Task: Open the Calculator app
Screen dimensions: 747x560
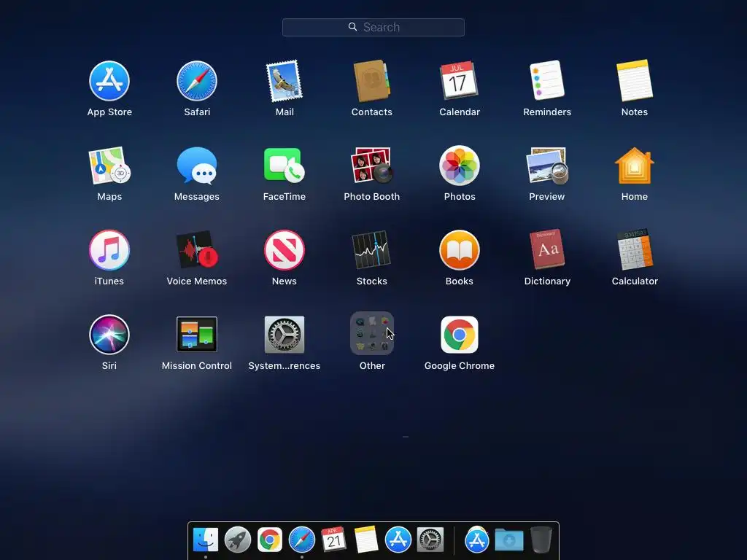Action: coord(635,249)
